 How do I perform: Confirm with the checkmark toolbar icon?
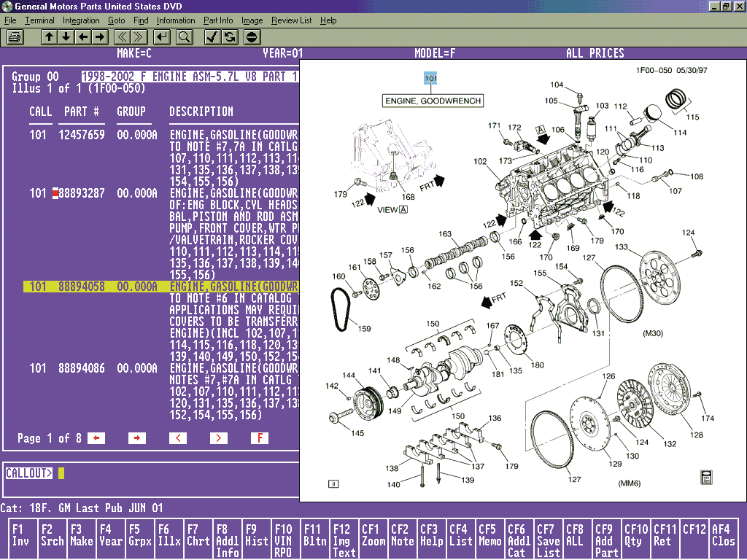pyautogui.click(x=212, y=36)
